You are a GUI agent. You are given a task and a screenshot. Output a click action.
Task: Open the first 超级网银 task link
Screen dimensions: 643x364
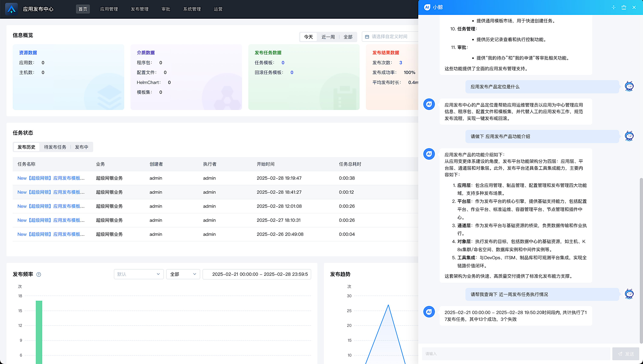(x=51, y=178)
